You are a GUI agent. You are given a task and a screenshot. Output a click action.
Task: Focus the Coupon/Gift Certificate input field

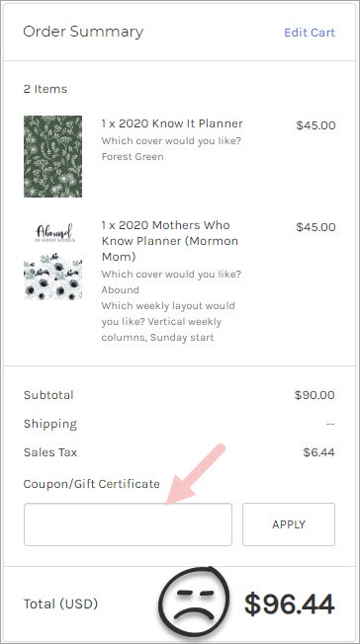[128, 524]
